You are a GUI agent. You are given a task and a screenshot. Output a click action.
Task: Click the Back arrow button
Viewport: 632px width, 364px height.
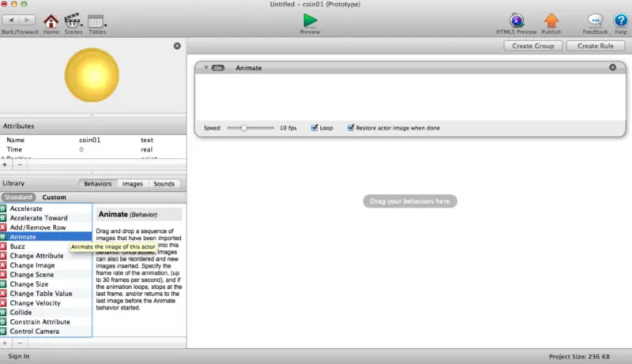[11, 20]
